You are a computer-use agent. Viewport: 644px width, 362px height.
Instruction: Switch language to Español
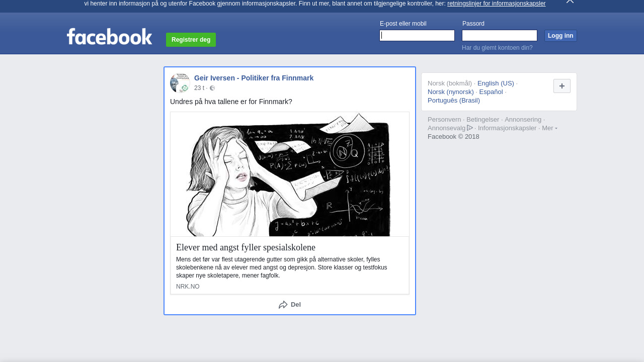(x=491, y=92)
